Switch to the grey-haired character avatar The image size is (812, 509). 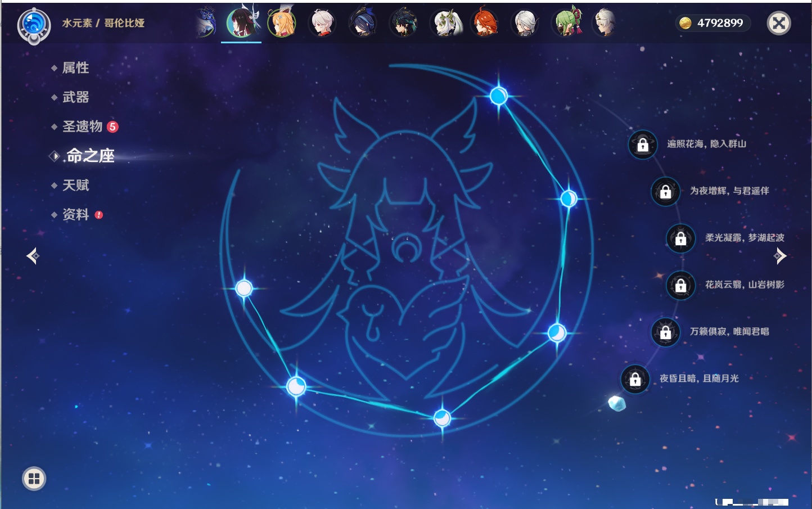(525, 23)
